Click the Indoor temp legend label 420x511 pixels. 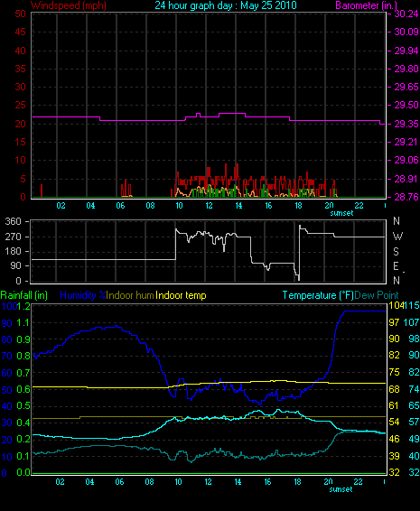pos(181,295)
